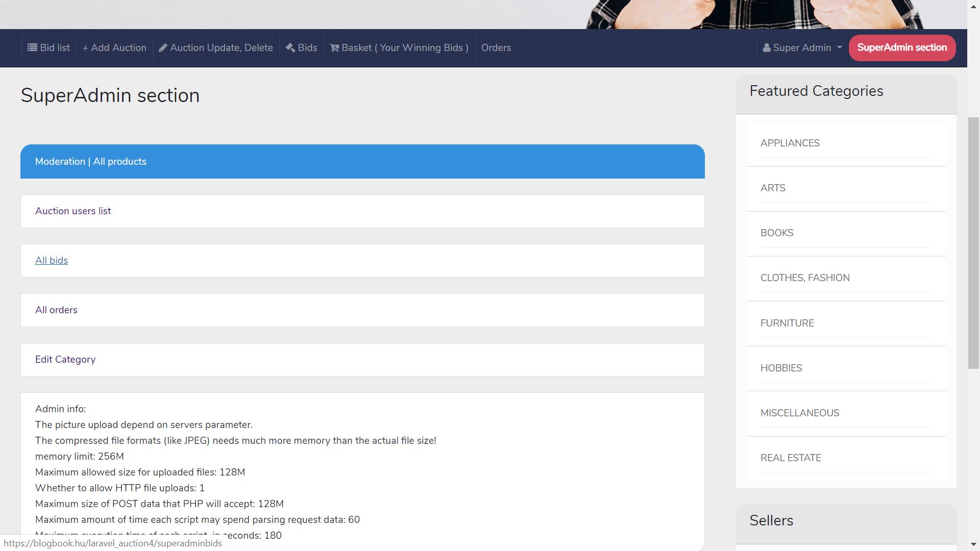Click the page vertical scrollbar thumb

point(973,242)
